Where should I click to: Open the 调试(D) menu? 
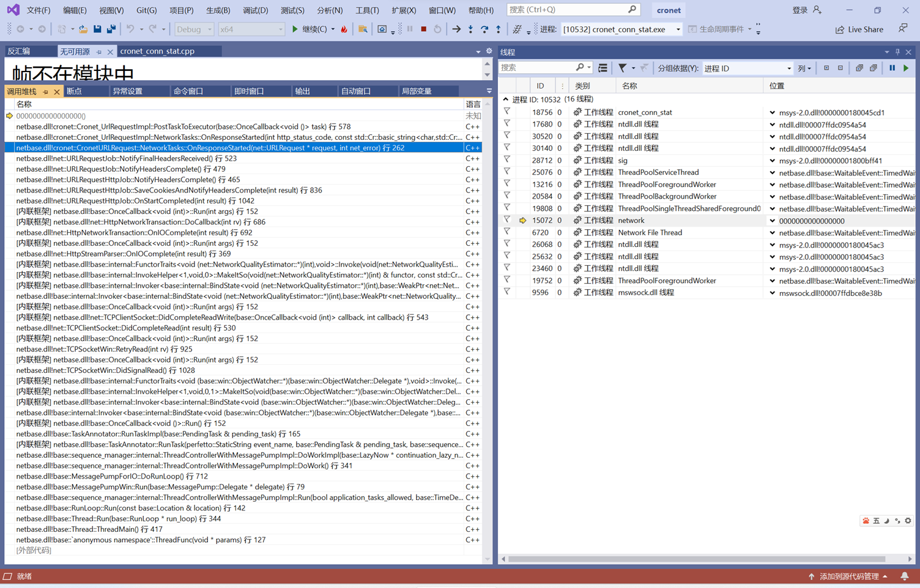(x=255, y=10)
